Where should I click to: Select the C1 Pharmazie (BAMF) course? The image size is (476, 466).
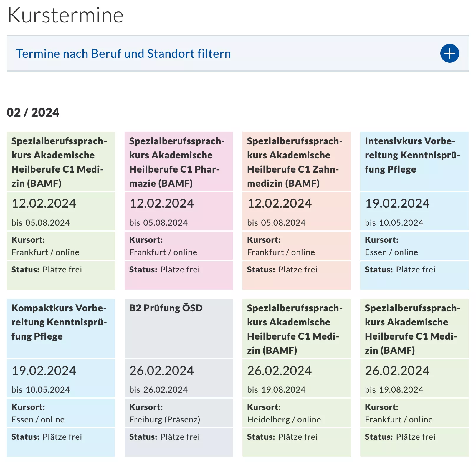click(179, 211)
